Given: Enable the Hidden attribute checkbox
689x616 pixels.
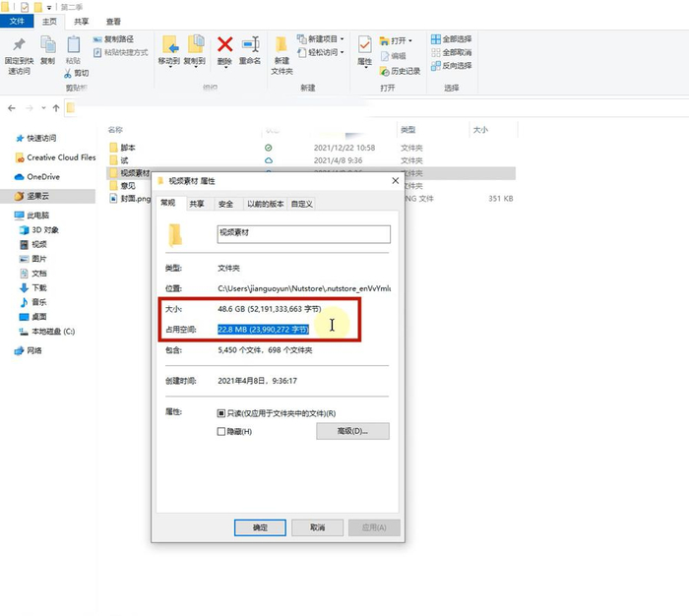Looking at the screenshot, I should tap(221, 431).
